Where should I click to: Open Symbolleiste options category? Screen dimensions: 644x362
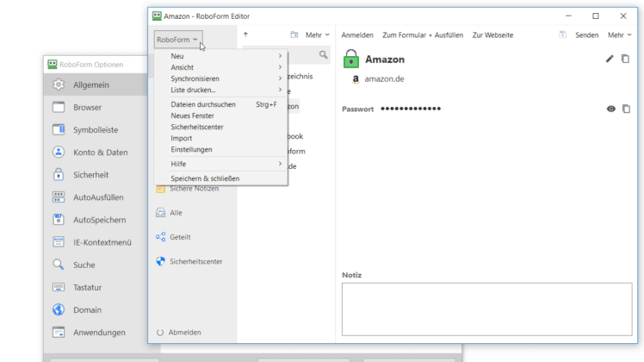(96, 130)
